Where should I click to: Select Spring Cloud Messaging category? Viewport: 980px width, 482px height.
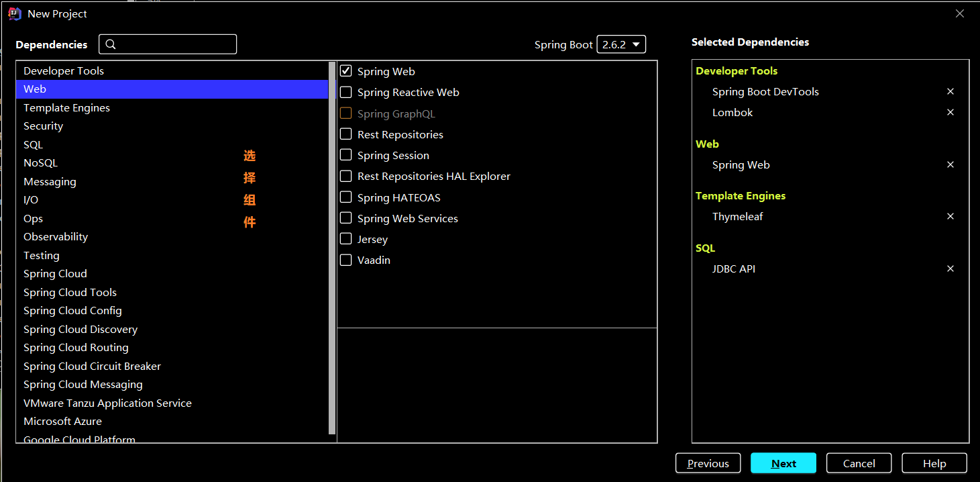click(172, 385)
